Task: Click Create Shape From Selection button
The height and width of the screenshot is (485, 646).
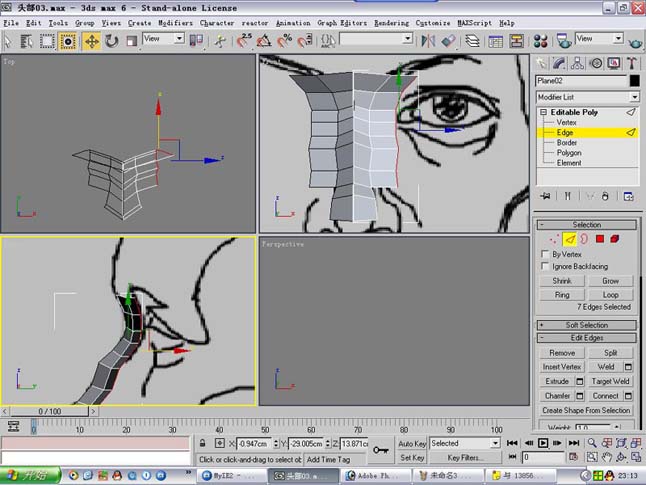Action: click(x=586, y=410)
